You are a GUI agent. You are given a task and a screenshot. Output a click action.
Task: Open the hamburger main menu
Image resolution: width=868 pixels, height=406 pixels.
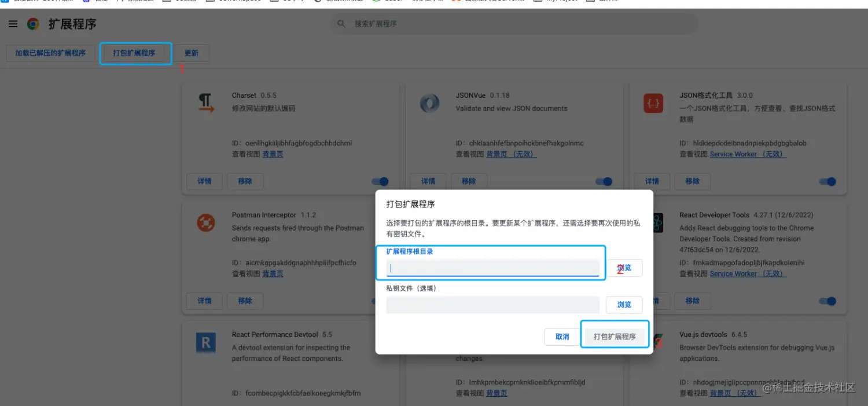(x=13, y=24)
